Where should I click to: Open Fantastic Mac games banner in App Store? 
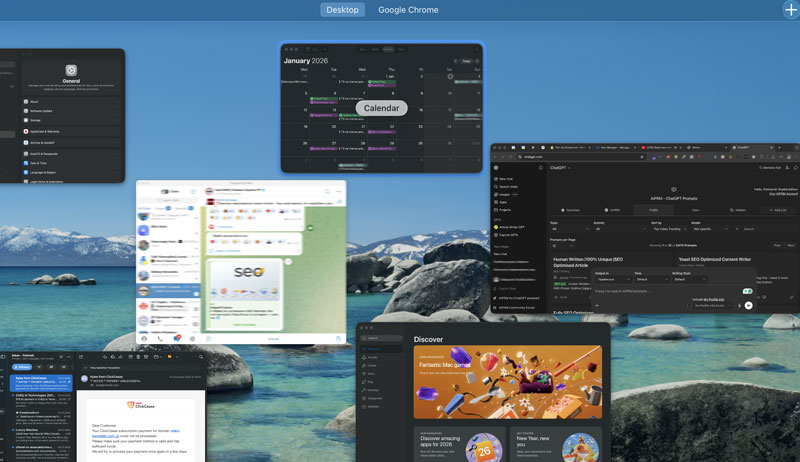pyautogui.click(x=508, y=382)
